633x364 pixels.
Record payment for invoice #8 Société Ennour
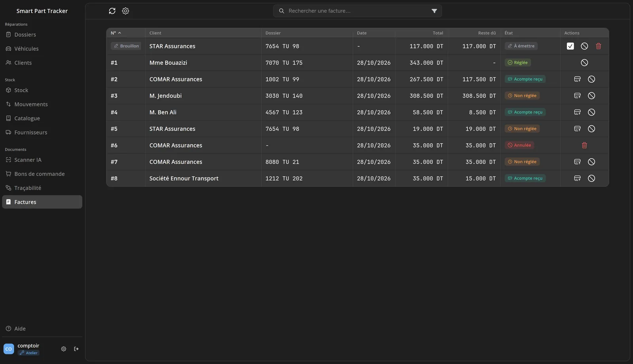[577, 178]
